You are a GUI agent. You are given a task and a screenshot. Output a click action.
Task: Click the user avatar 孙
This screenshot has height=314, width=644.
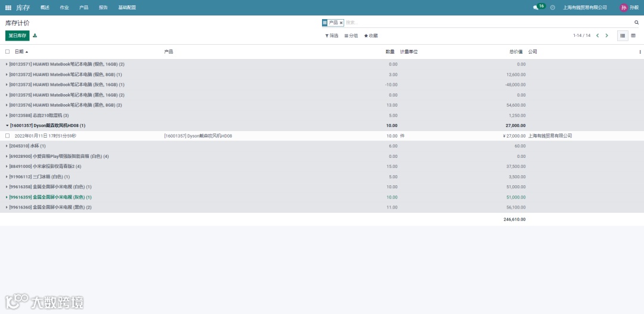click(x=624, y=7)
